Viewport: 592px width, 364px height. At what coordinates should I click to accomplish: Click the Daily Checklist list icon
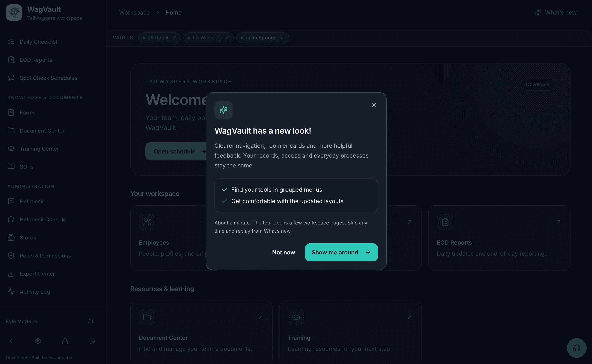pos(11,42)
